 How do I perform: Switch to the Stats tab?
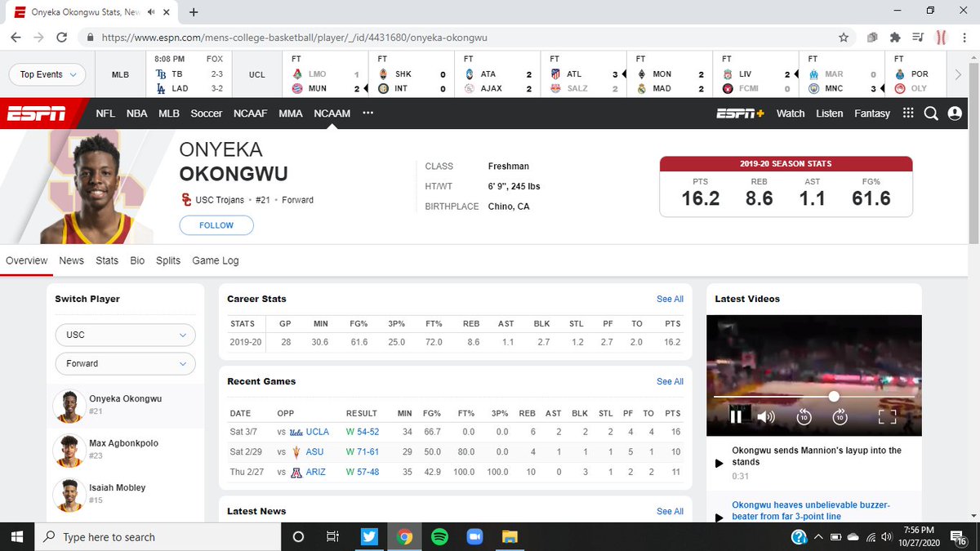click(x=107, y=260)
